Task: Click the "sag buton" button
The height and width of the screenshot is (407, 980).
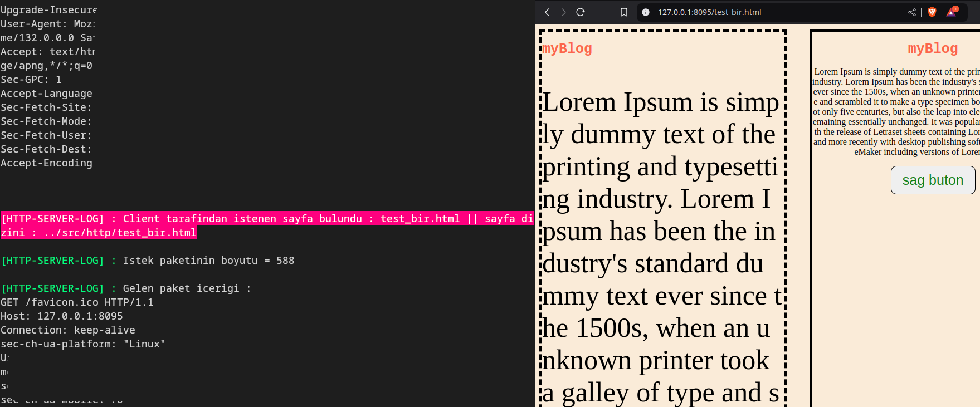Action: tap(933, 180)
